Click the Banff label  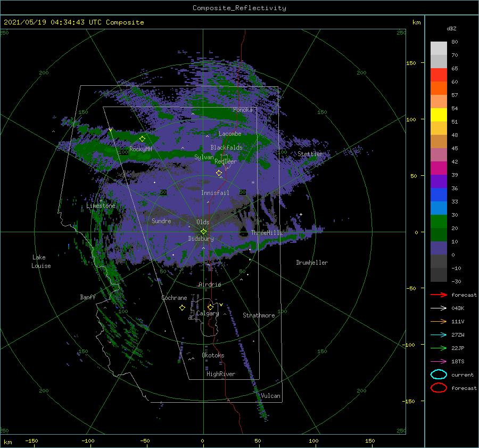point(88,297)
